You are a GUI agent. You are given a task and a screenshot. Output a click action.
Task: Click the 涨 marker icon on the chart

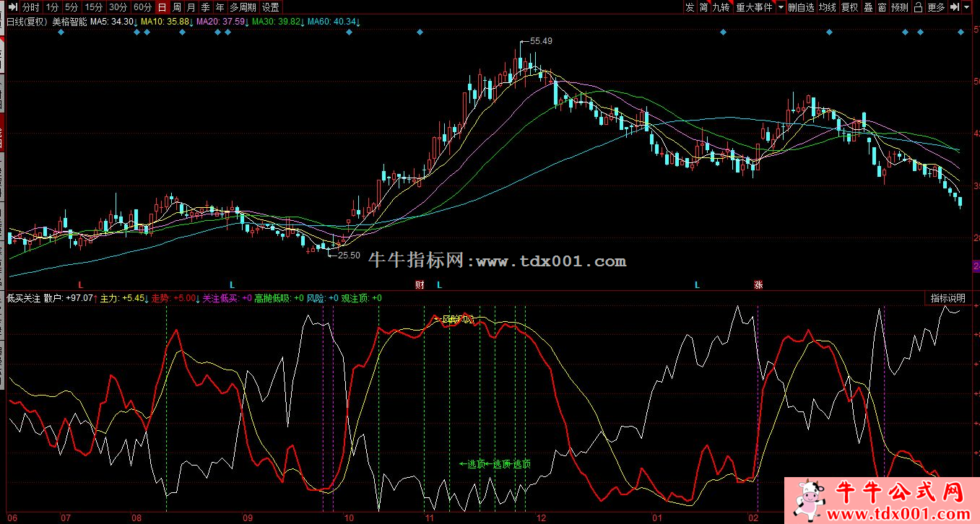758,285
